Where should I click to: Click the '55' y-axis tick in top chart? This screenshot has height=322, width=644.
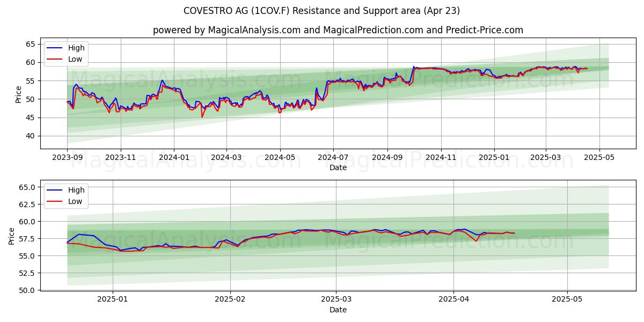31,81
